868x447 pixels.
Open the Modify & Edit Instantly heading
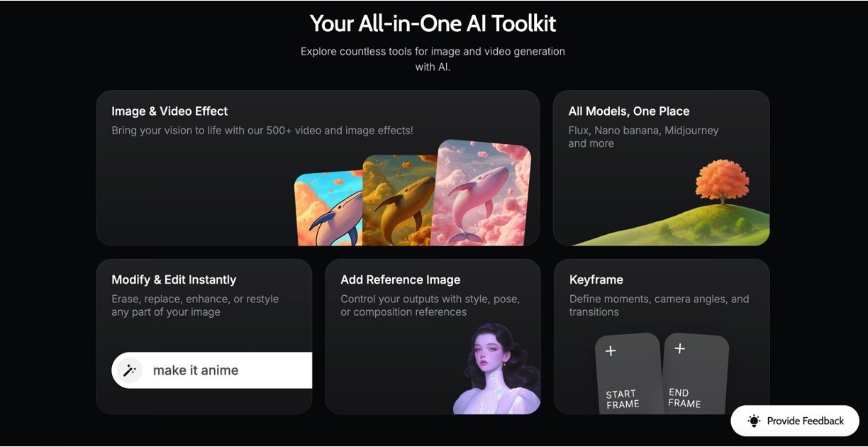pos(174,280)
